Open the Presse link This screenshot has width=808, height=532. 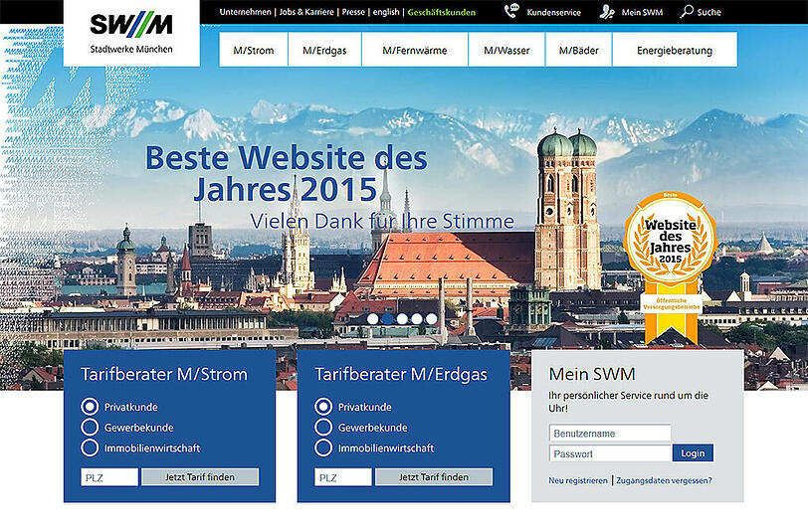point(353,12)
